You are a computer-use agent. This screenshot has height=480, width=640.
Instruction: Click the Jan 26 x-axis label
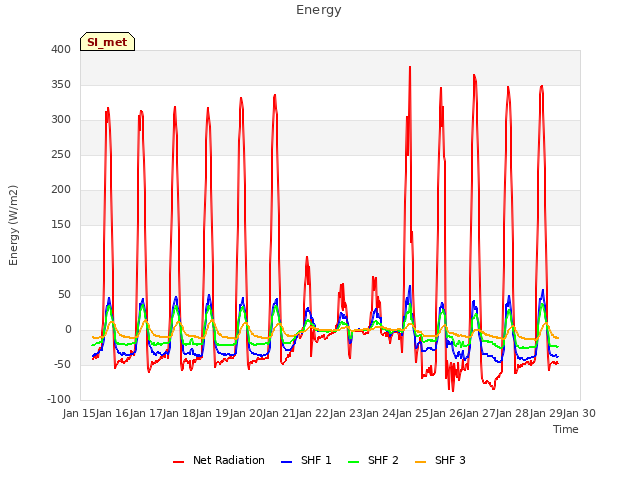pos(446,413)
